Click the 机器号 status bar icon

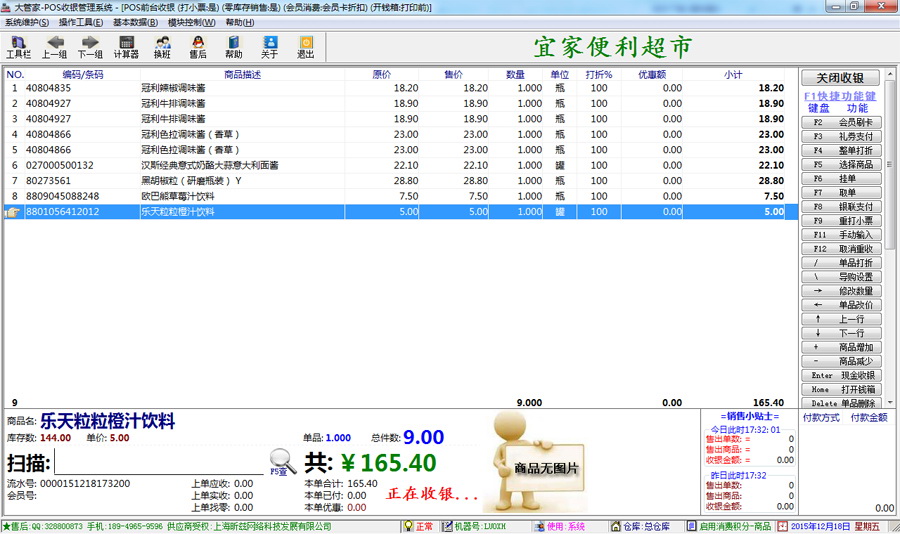(x=447, y=526)
